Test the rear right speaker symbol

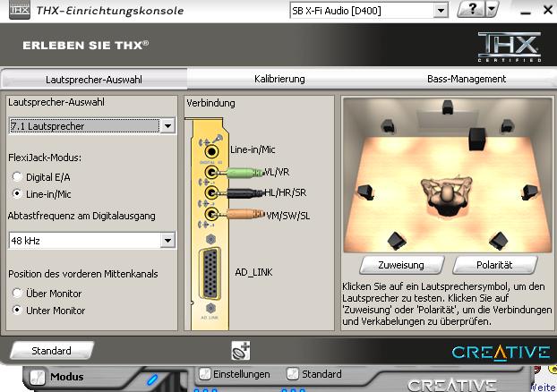[499, 241]
